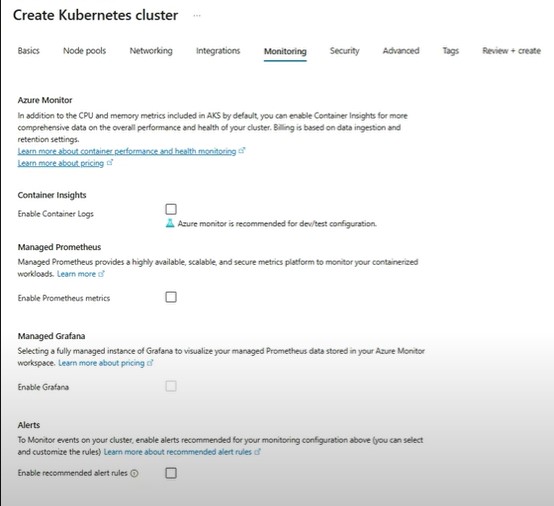Viewport: 554px width, 506px height.
Task: Click the ellipsis icon beside Create Kubernetes cluster
Action: pos(197,16)
